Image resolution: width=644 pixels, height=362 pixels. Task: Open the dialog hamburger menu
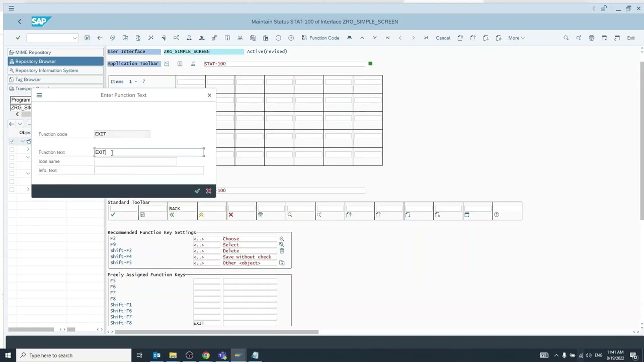point(39,95)
